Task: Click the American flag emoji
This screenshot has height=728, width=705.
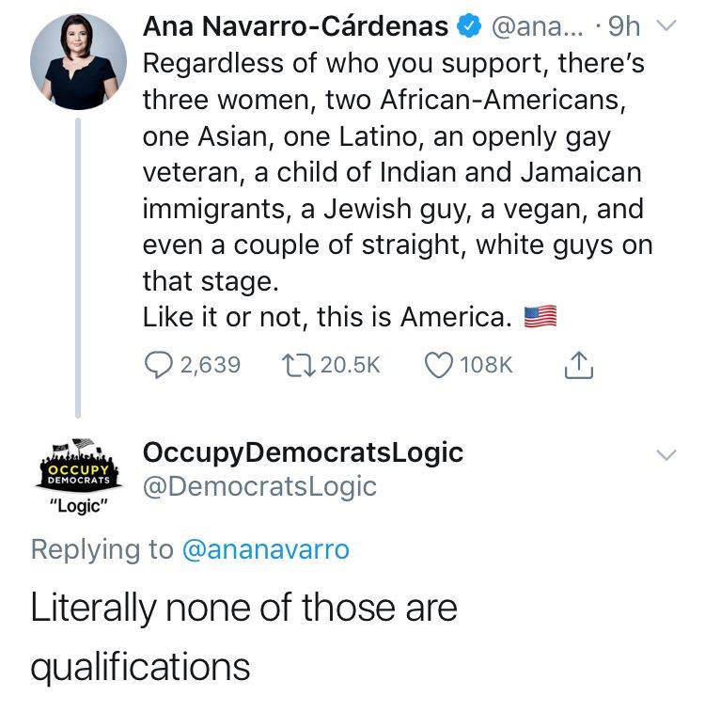Action: (x=540, y=317)
